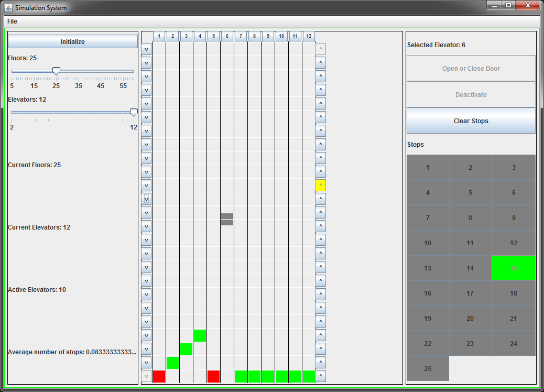Click the red elevator 1 car
The height and width of the screenshot is (392, 544).
tap(159, 376)
